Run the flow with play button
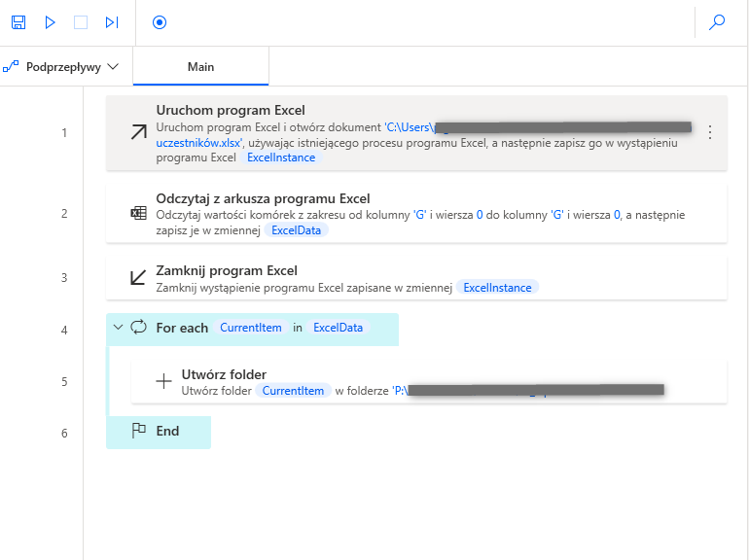This screenshot has width=749, height=560. 51,22
